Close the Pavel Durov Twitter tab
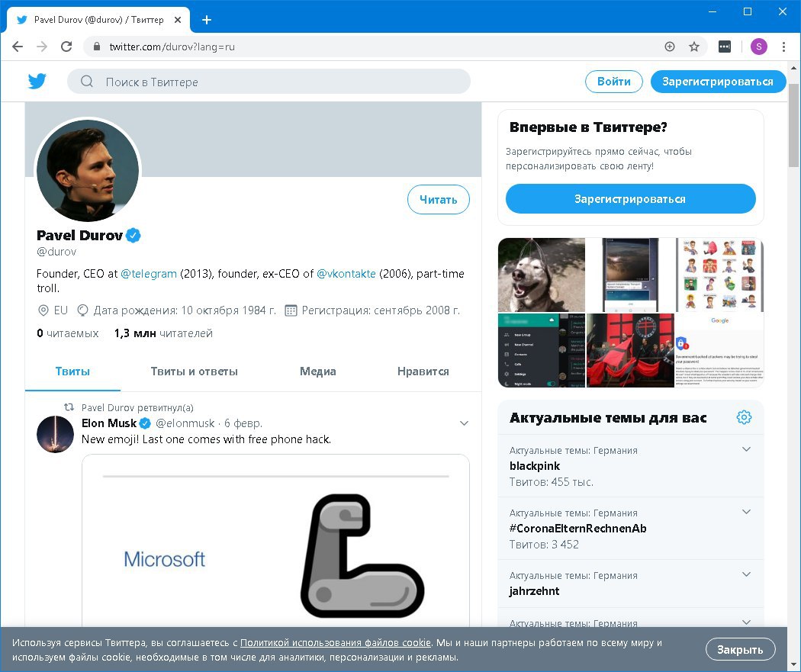 pyautogui.click(x=177, y=20)
